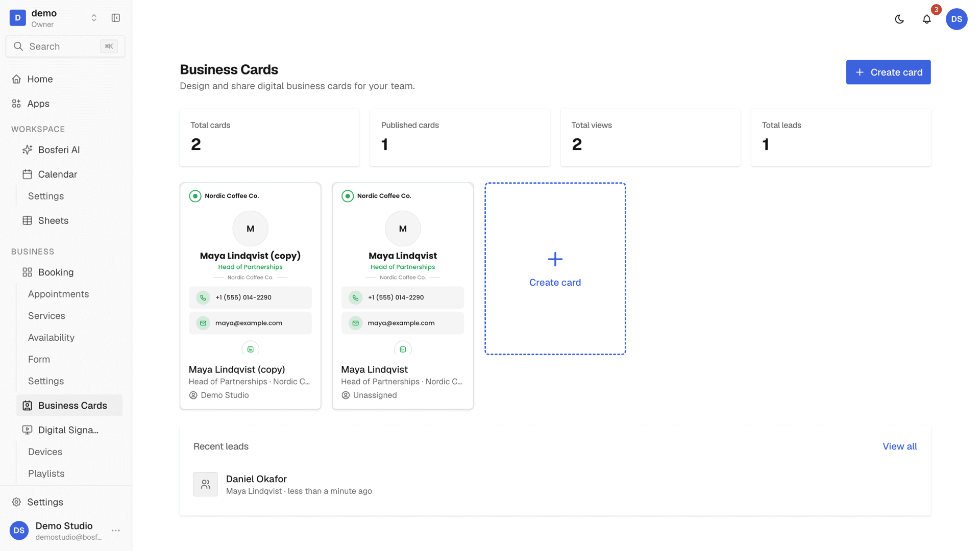Screen dimensions: 980x551
Task: Open Appointments
Action: [58, 294]
